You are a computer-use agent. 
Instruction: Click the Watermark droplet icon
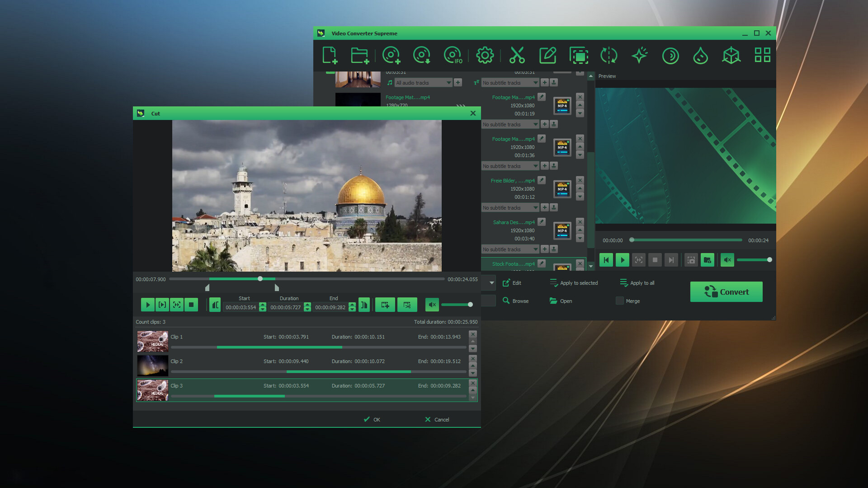tap(700, 55)
